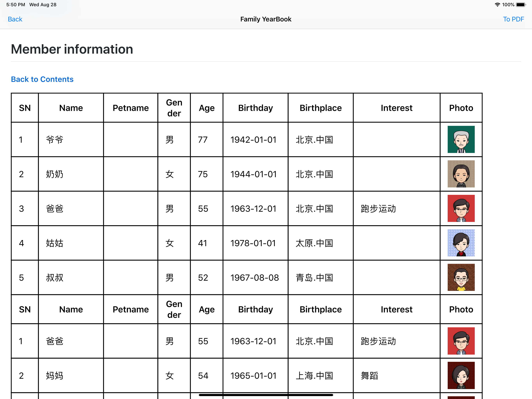Open 妈妈's photo thumbnail

[461, 375]
